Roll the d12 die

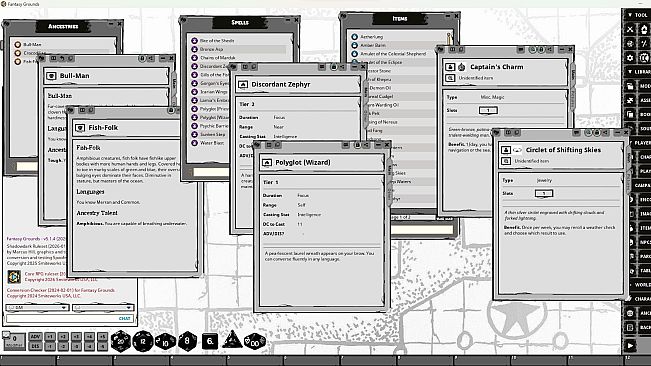click(143, 341)
